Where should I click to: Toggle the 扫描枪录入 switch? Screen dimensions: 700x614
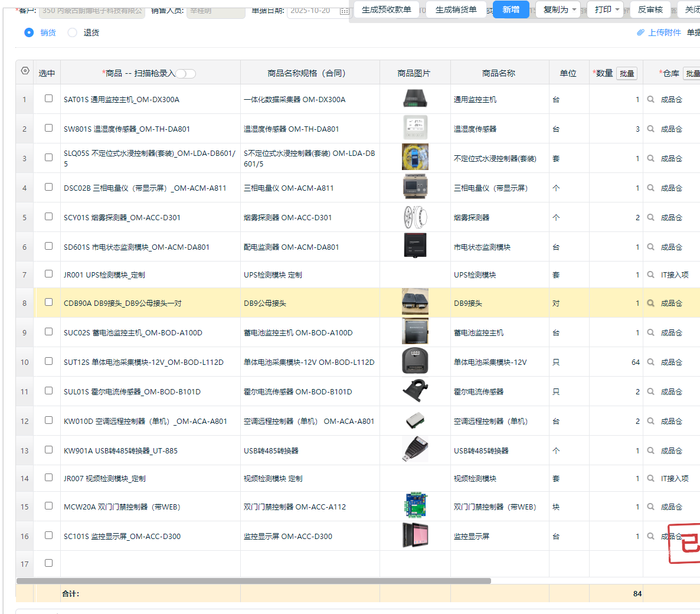pyautogui.click(x=185, y=74)
